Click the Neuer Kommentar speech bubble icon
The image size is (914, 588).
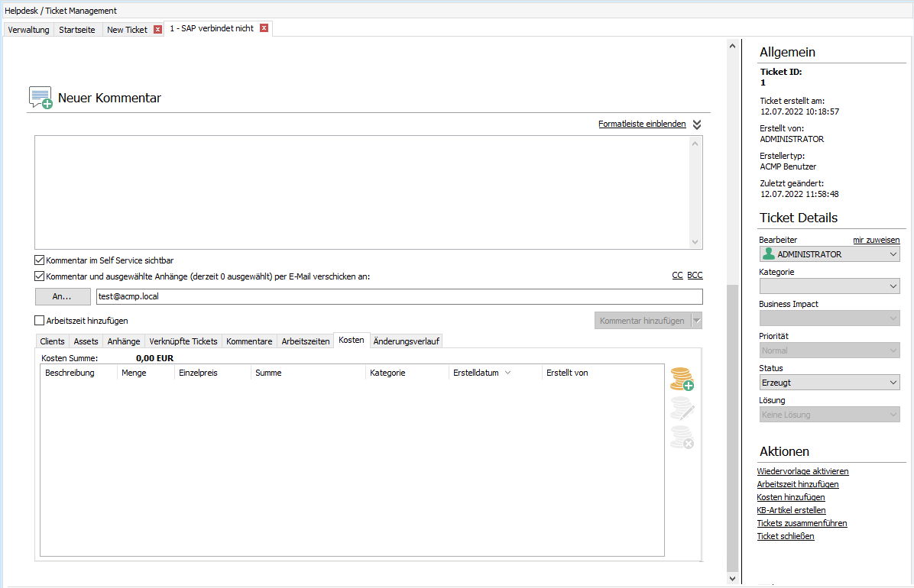41,98
